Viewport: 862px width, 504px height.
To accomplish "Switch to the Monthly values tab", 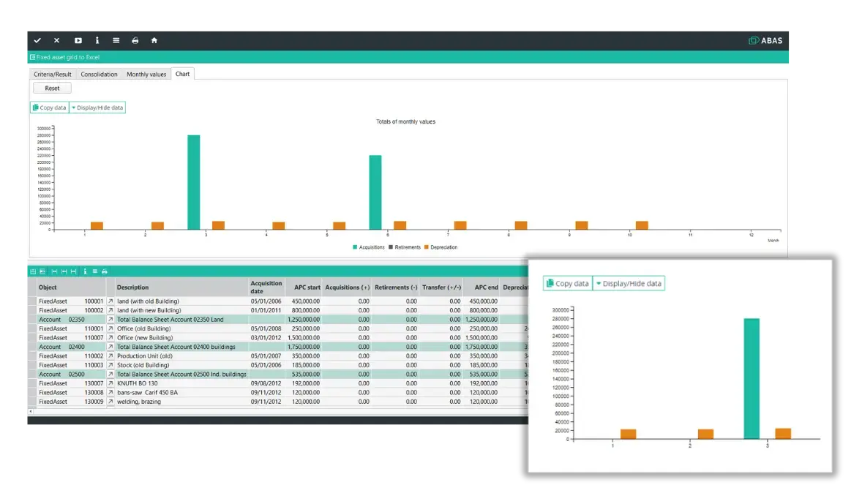I will pyautogui.click(x=146, y=74).
